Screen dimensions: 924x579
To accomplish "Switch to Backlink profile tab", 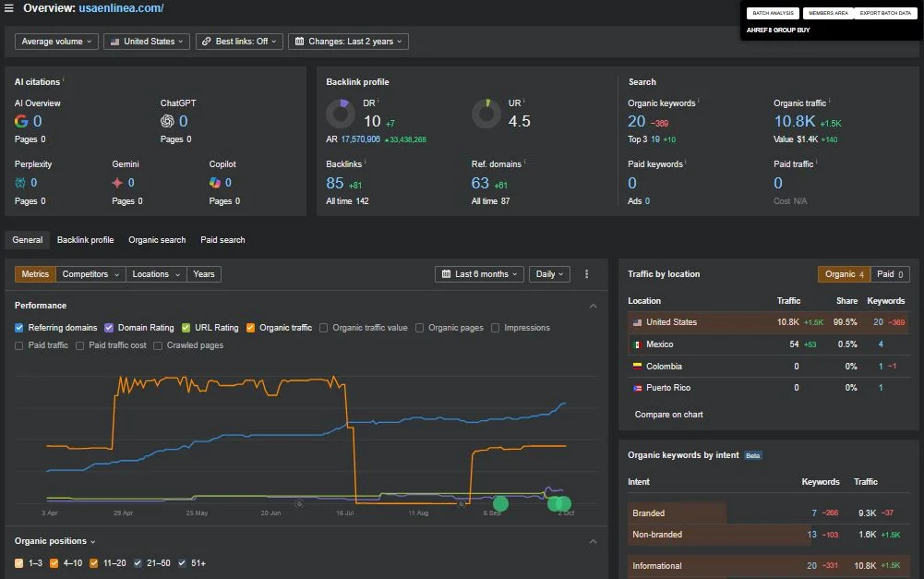I will 86,240.
